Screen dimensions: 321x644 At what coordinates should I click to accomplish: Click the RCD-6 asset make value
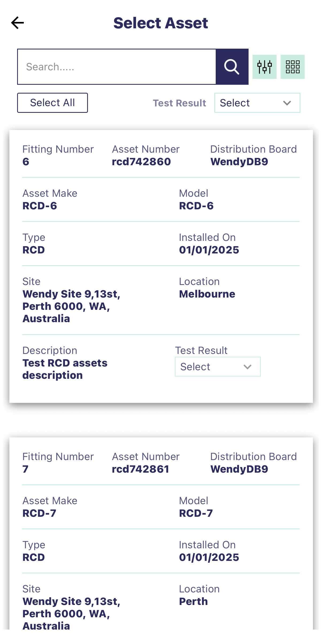pyautogui.click(x=40, y=206)
